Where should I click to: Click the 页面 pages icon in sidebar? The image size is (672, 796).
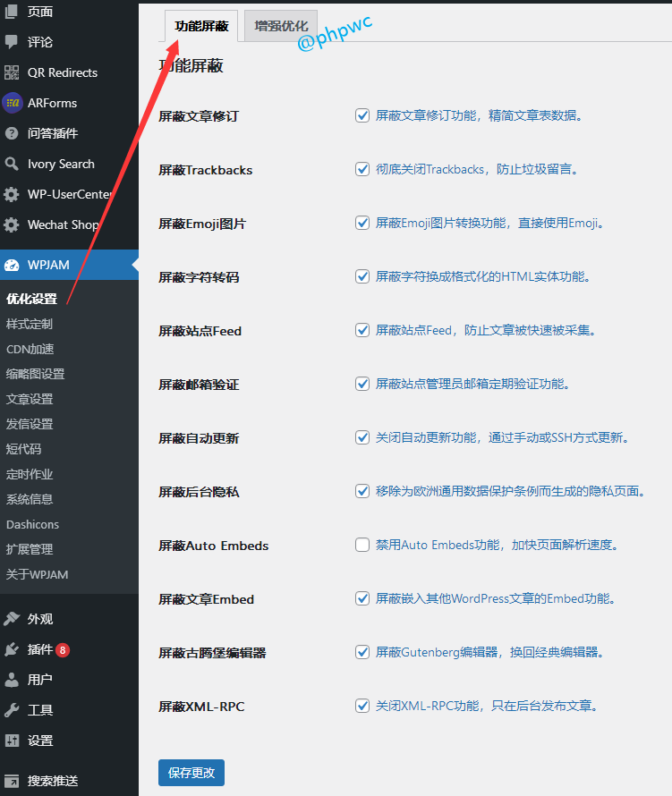[x=11, y=12]
